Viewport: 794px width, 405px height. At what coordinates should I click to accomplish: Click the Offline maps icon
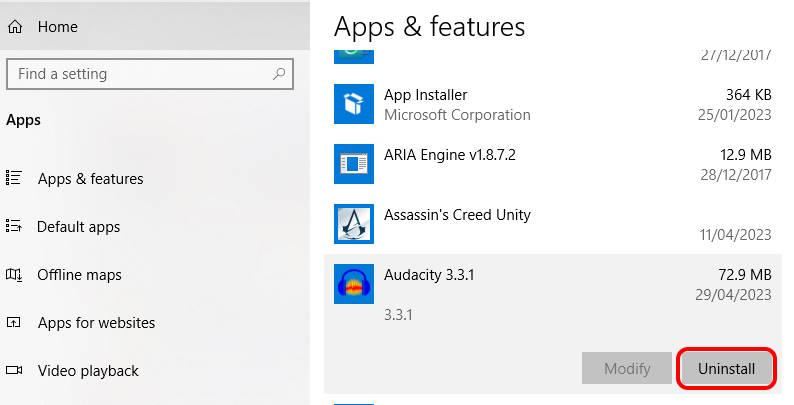(14, 274)
